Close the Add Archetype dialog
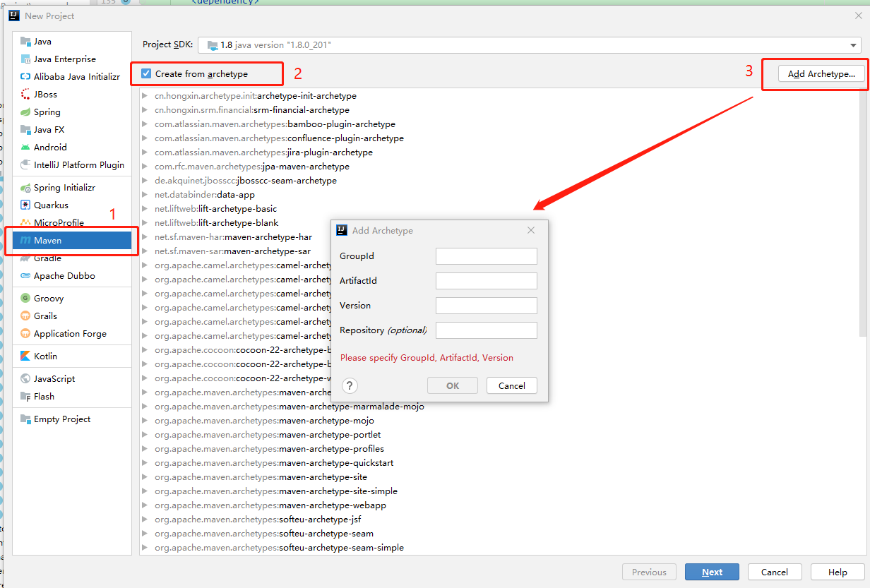The width and height of the screenshot is (870, 588). 531,230
